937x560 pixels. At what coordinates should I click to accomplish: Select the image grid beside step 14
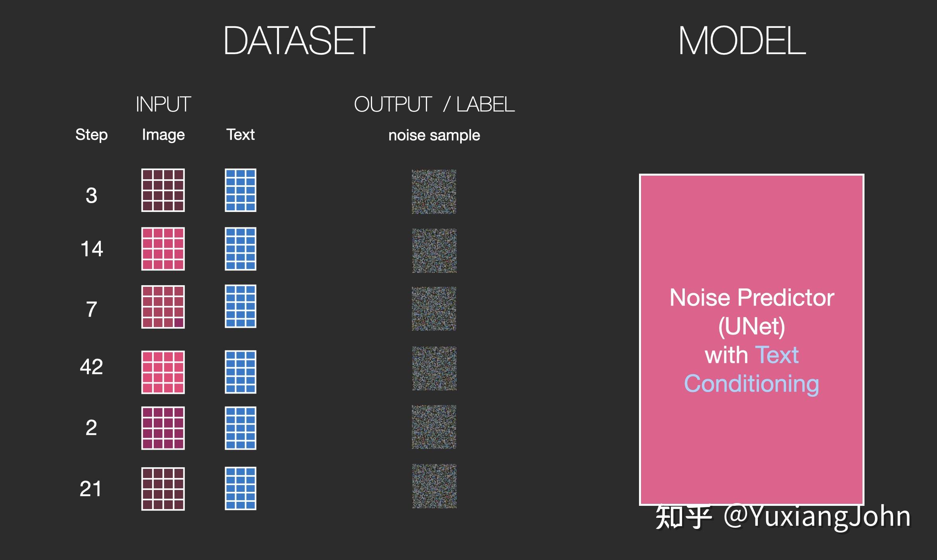163,249
